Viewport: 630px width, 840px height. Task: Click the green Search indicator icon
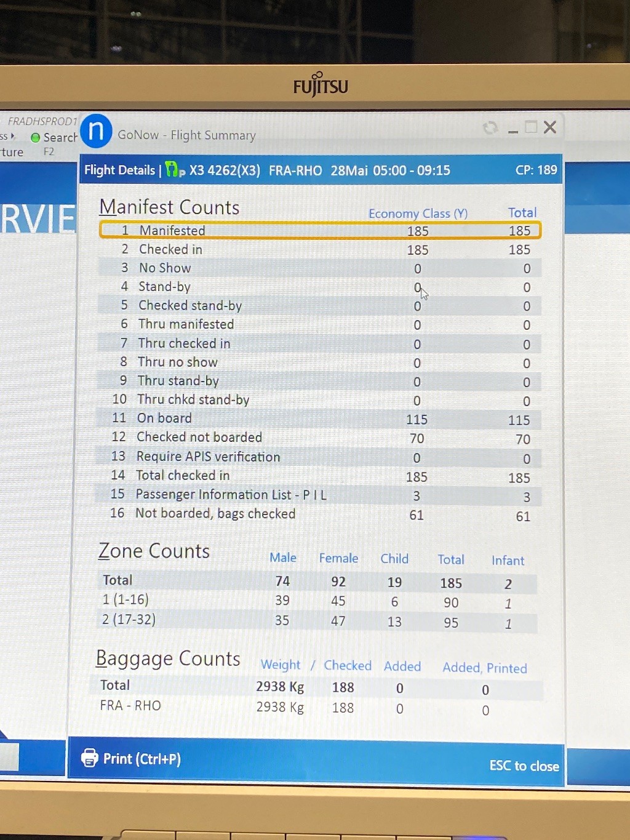[36, 138]
